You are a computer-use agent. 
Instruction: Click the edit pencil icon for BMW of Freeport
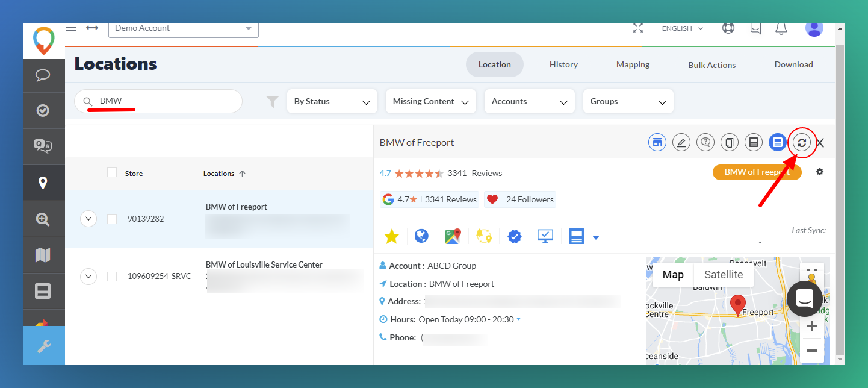[681, 143]
